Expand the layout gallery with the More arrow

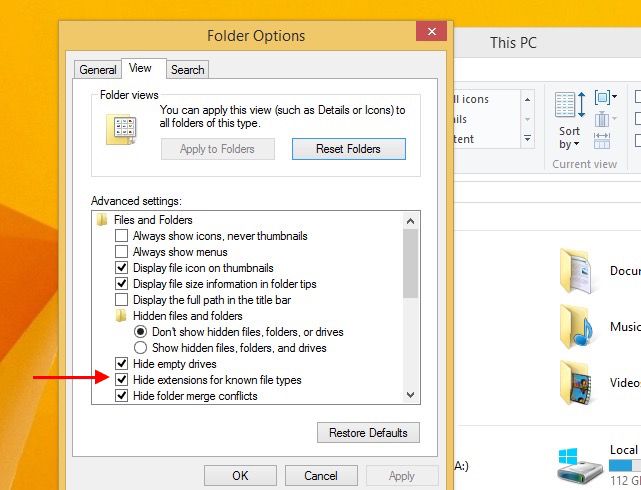click(528, 139)
